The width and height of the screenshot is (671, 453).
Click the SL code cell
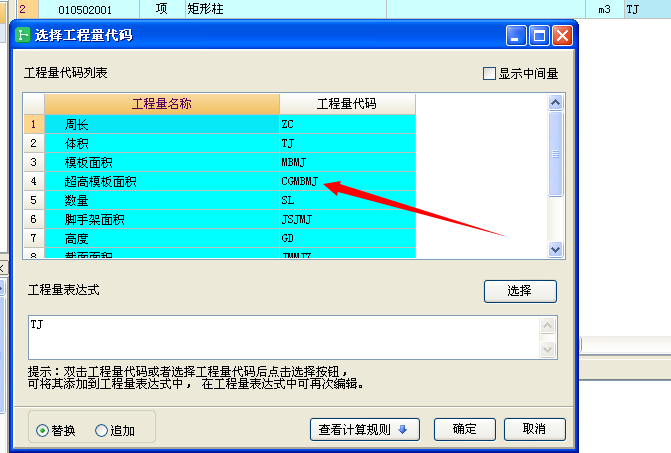[347, 200]
